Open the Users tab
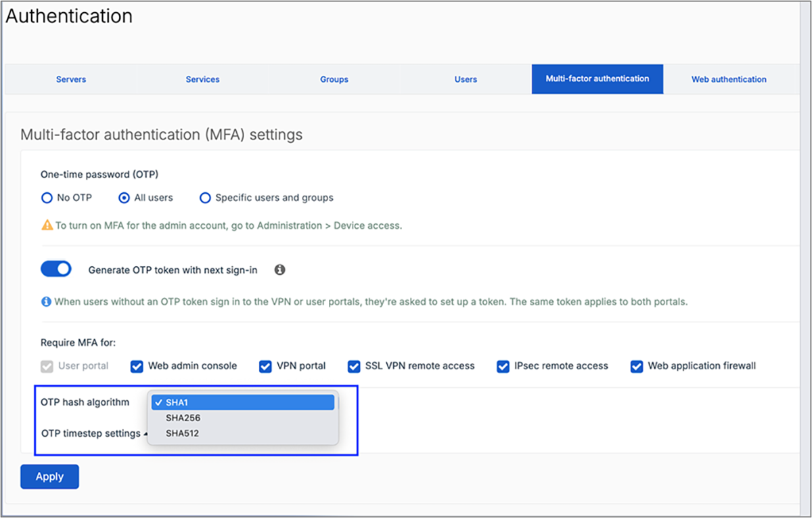Screen dimensions: 812x518 466,79
